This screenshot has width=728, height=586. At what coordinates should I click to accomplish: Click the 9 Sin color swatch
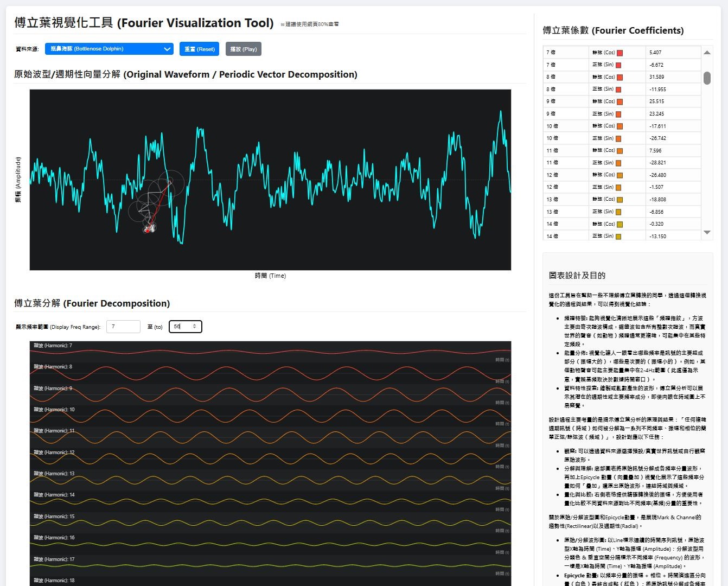(x=618, y=114)
